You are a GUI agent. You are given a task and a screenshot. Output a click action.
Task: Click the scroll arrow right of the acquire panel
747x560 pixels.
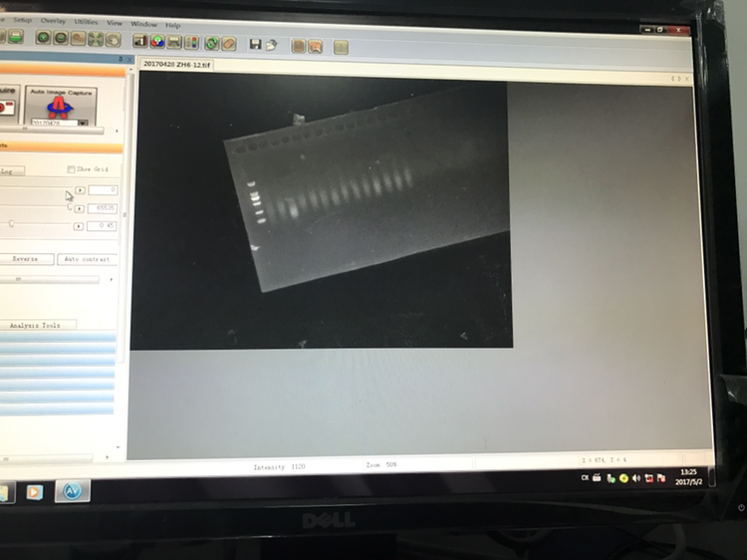pyautogui.click(x=117, y=131)
